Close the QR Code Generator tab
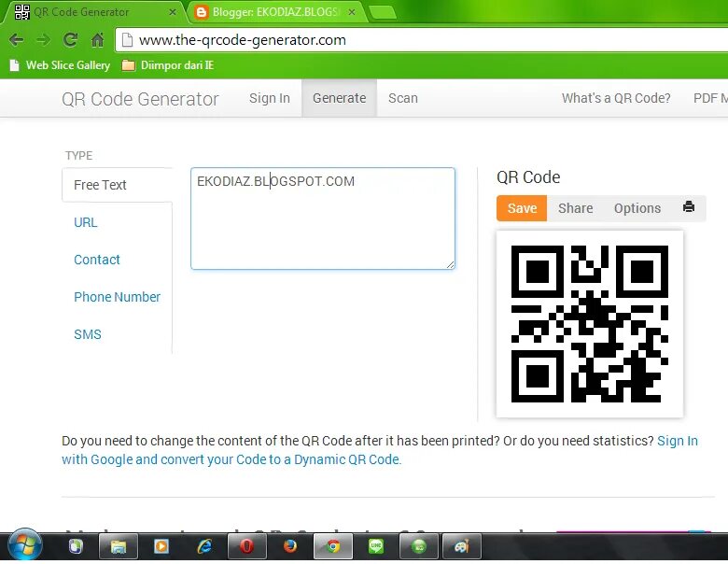728x564 pixels. (173, 12)
